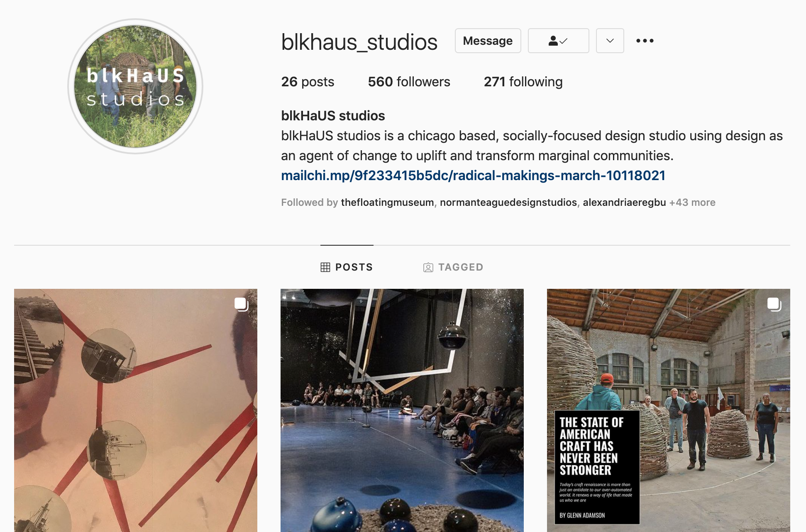Click the Following person-checkmark button
The width and height of the screenshot is (806, 532).
(558, 41)
